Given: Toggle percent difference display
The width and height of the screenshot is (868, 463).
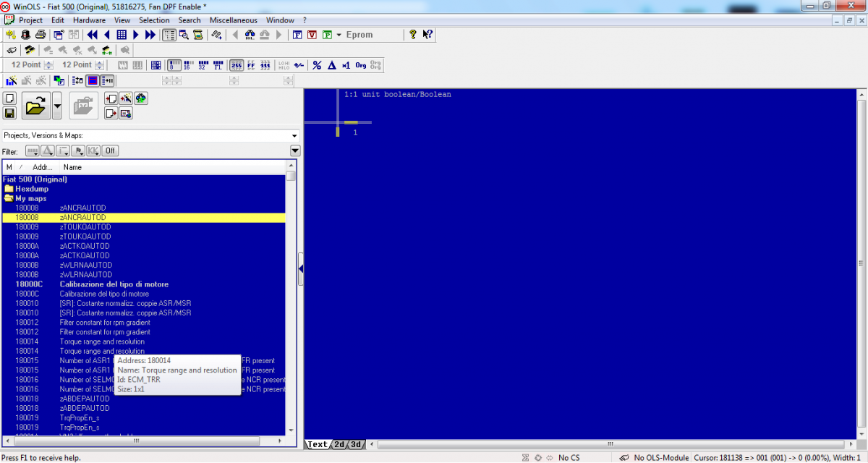Looking at the screenshot, I should coord(317,65).
